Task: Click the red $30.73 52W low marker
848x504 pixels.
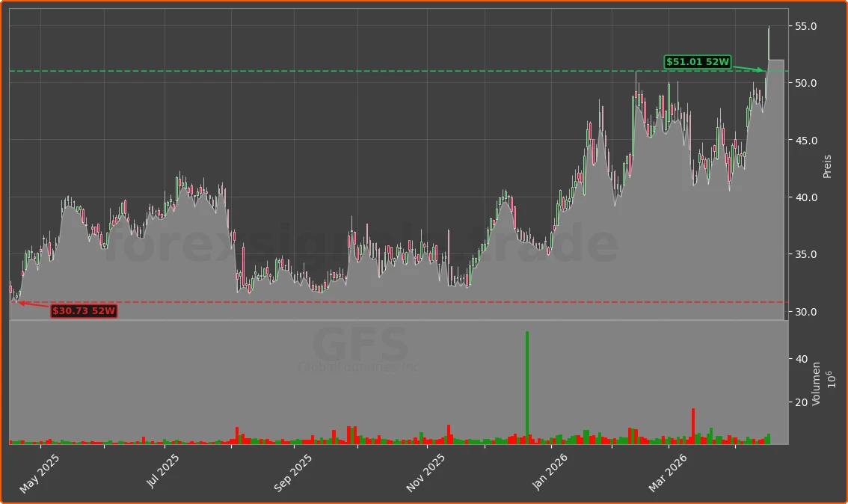Action: click(83, 312)
